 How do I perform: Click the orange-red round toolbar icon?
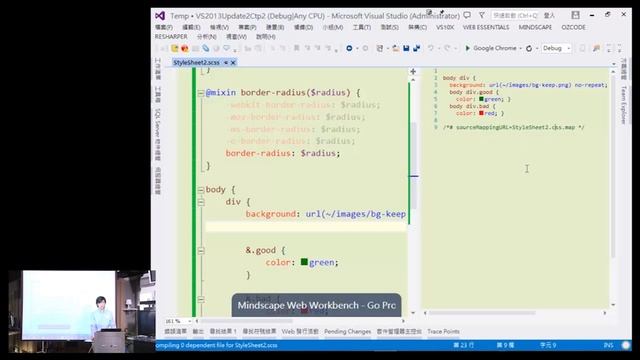(185, 48)
